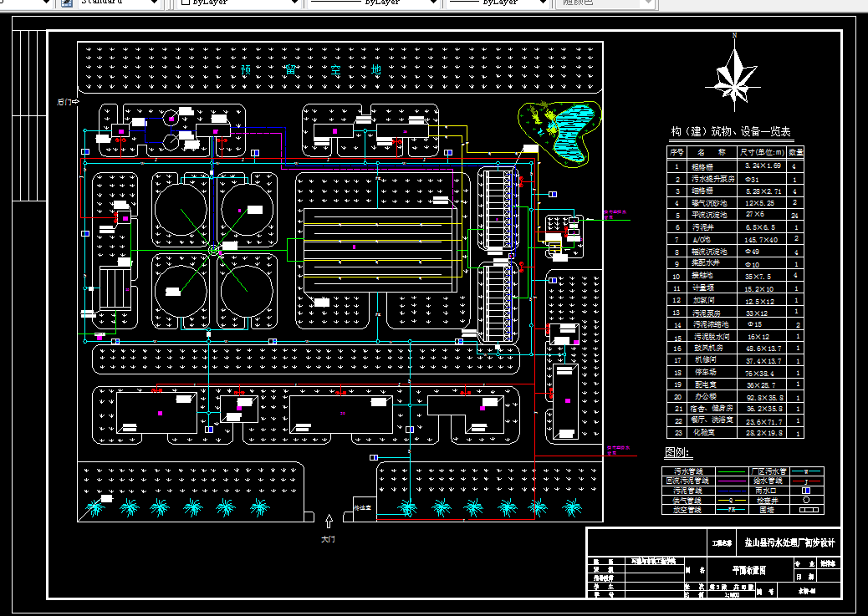Select the north arrow compass symbol
The height and width of the screenshot is (616, 868).
pos(734,76)
